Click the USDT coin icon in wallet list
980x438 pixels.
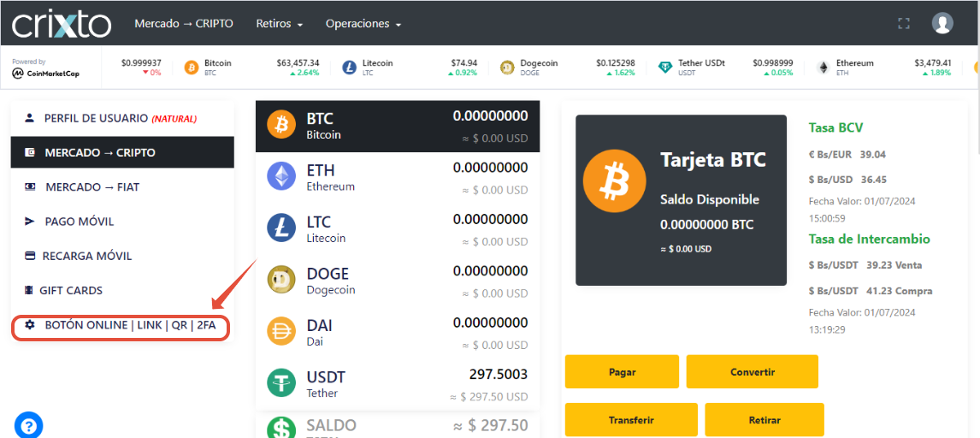[281, 383]
